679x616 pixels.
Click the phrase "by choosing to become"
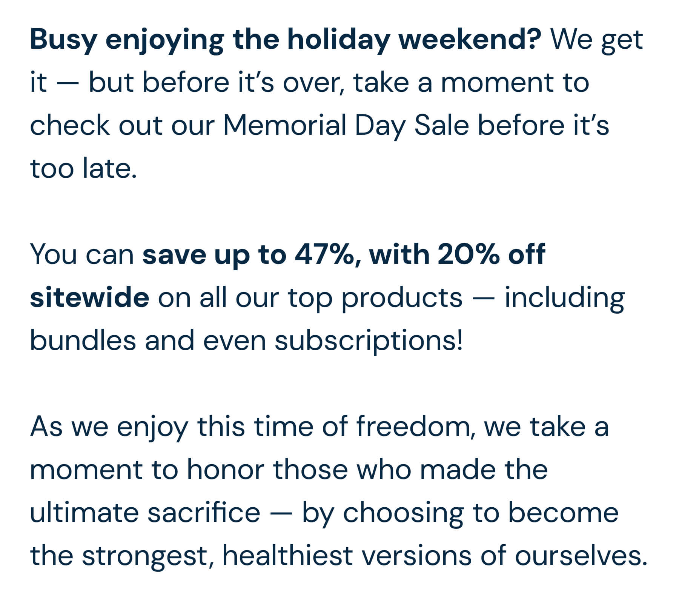pos(460,513)
